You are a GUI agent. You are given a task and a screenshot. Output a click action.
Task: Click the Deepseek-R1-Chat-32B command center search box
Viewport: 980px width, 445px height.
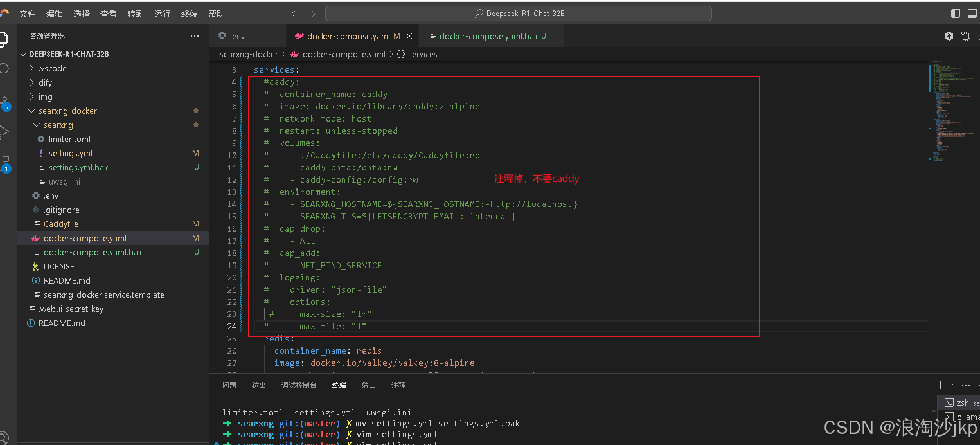[x=519, y=14]
